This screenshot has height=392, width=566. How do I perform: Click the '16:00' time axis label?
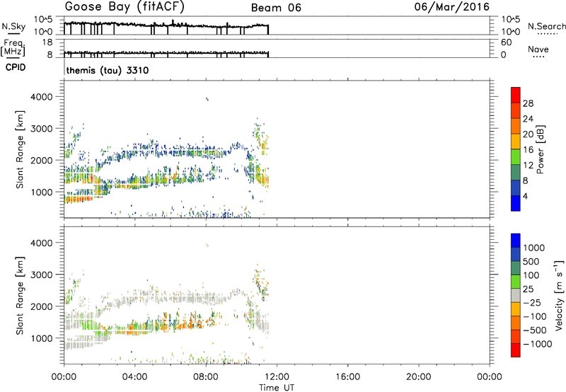coord(347,377)
